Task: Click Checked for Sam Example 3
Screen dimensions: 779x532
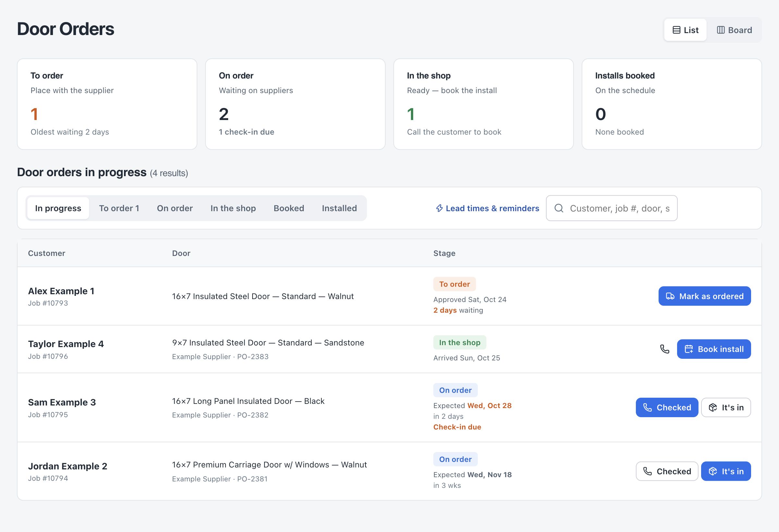Action: tap(667, 407)
